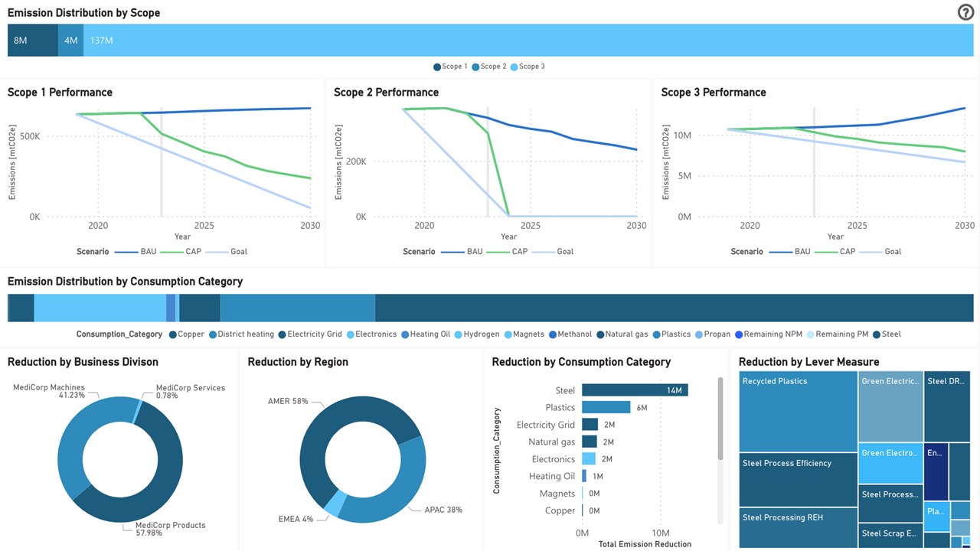Click the Remaining NPM legend item
This screenshot has width=980, height=551.
tap(769, 334)
